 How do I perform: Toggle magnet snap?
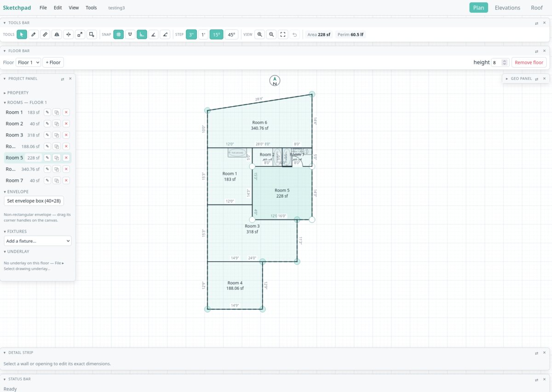130,34
